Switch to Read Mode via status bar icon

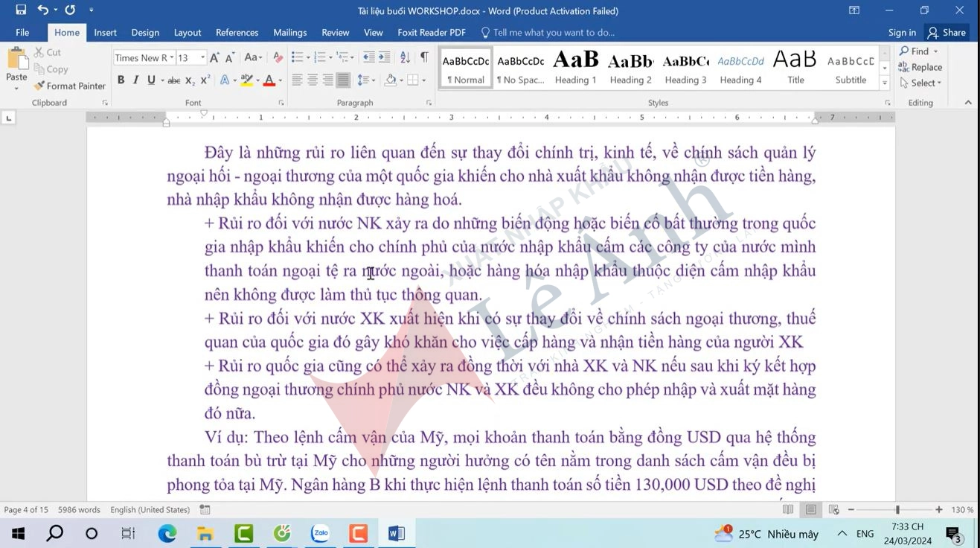coord(787,509)
